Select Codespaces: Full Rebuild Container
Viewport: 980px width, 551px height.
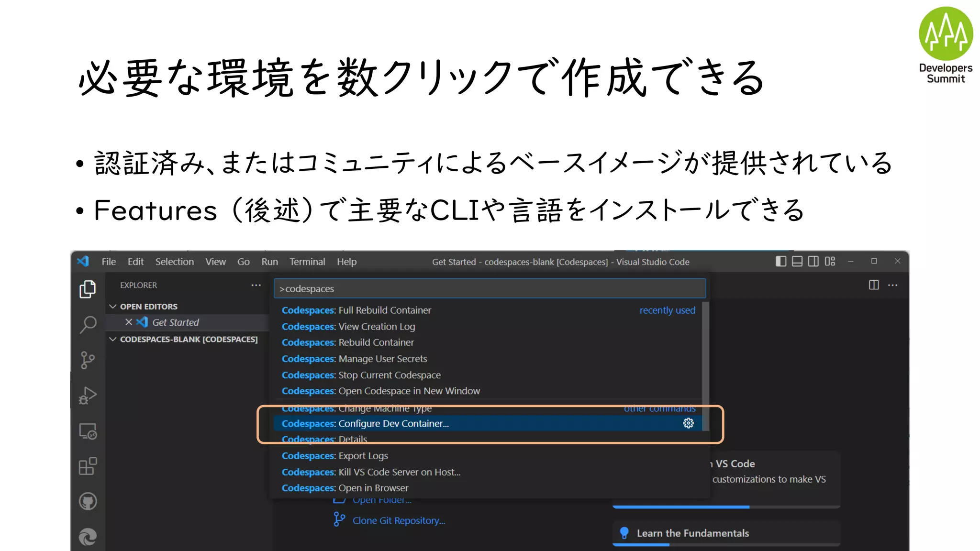pos(488,310)
